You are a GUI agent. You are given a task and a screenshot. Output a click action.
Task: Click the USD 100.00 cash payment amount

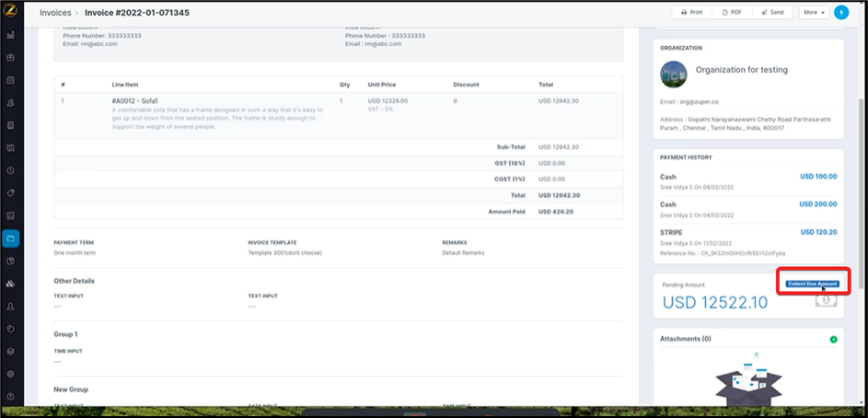[x=818, y=177]
